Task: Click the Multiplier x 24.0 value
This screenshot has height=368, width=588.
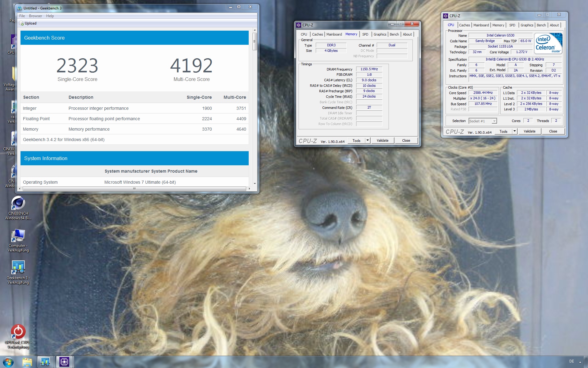Action: (x=483, y=98)
